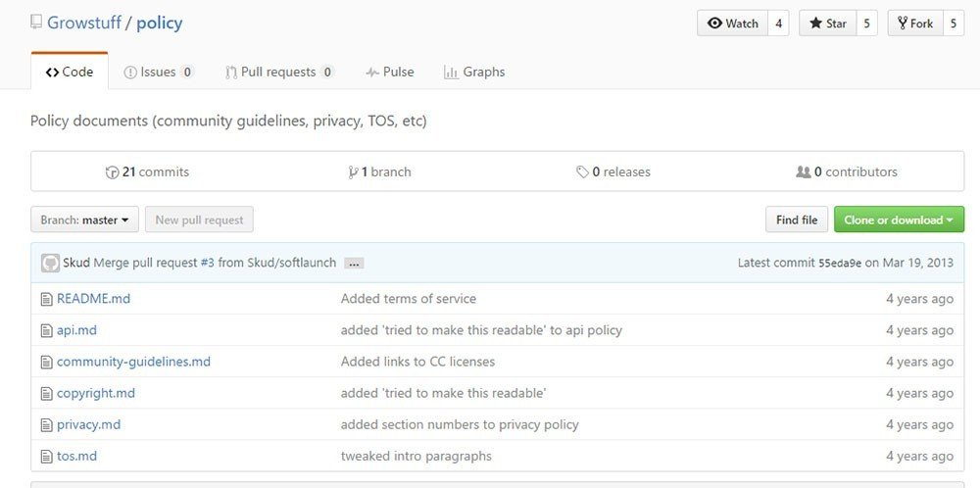The height and width of the screenshot is (488, 980).
Task: Click the stargazers count 5 next to Star
Action: [867, 24]
